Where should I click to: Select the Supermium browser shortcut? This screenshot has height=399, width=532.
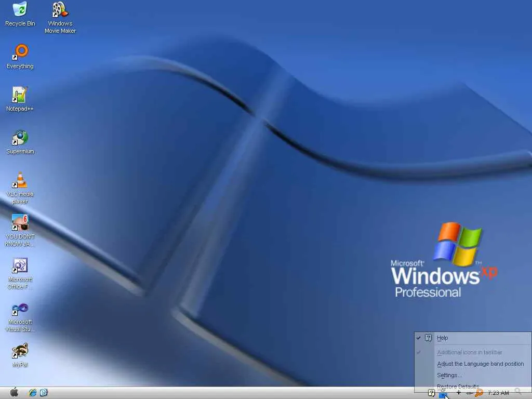tap(20, 142)
